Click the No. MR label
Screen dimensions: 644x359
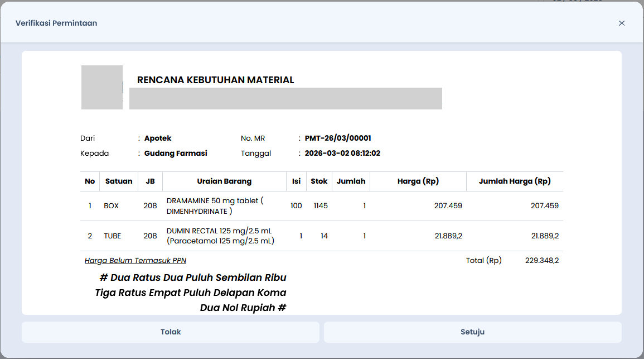[253, 138]
